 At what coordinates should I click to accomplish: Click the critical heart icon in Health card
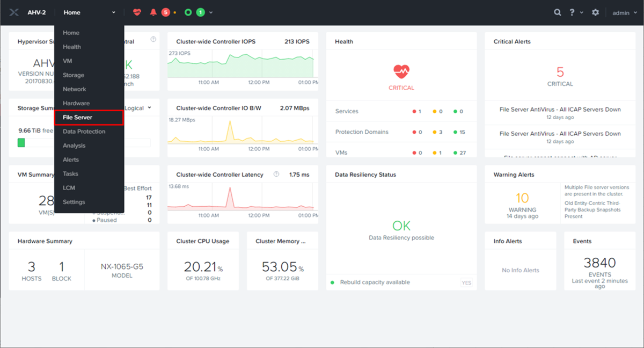coord(401,71)
